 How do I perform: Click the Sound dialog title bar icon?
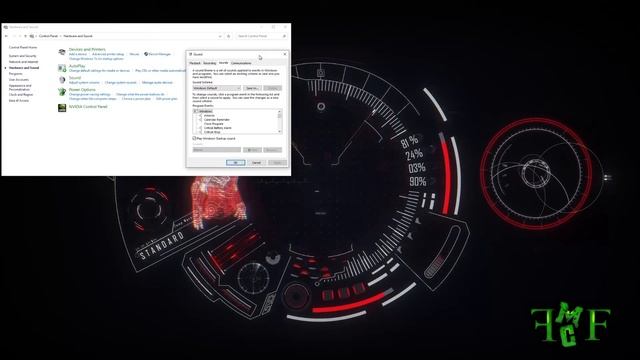[x=191, y=54]
